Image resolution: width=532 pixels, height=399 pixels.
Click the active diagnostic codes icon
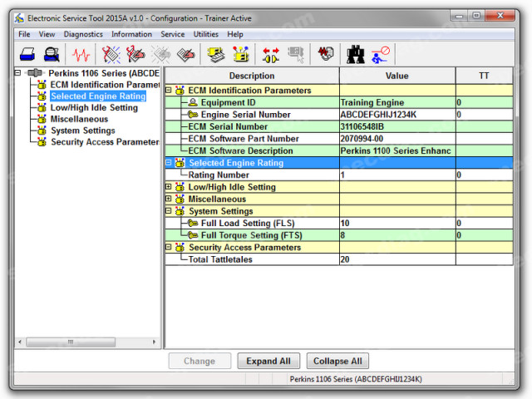111,54
